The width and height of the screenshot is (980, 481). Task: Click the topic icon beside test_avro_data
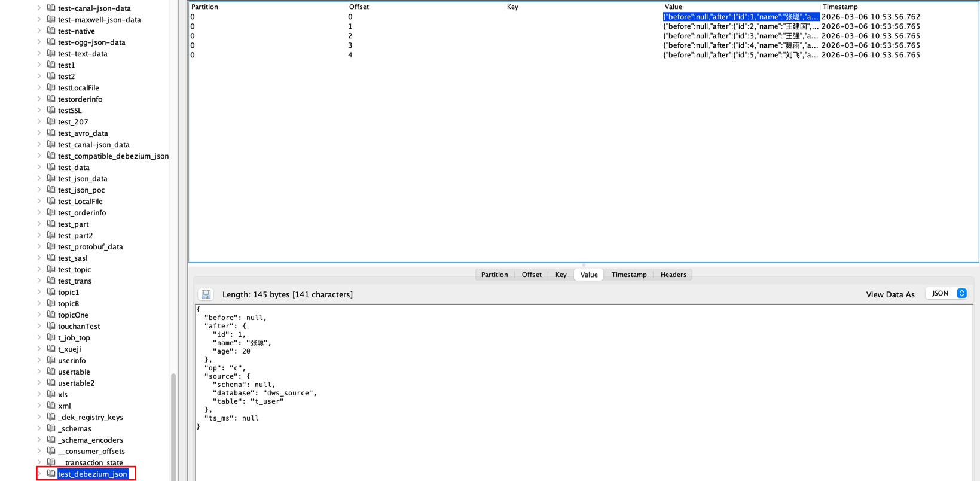coord(51,133)
